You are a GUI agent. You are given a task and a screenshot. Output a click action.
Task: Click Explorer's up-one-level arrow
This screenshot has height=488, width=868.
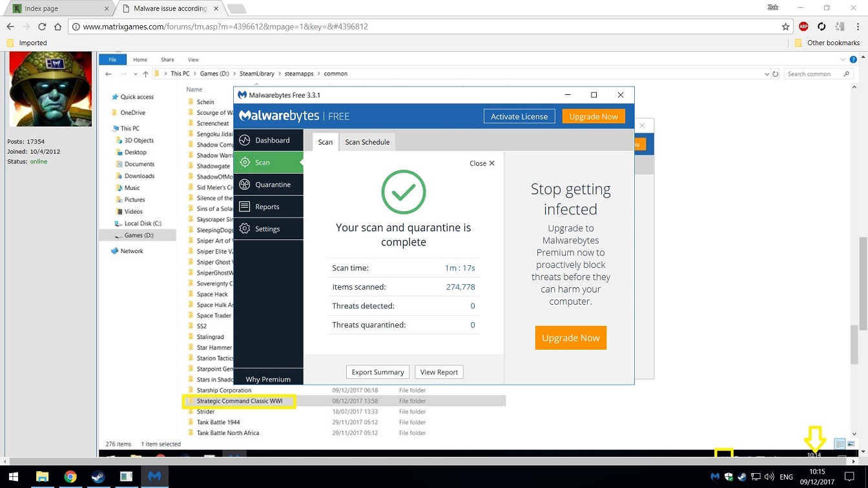145,74
